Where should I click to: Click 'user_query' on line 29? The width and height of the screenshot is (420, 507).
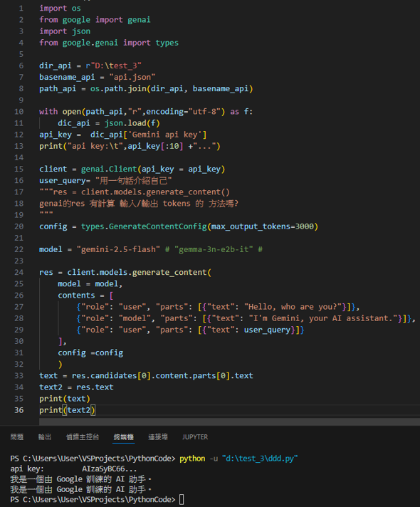point(268,330)
